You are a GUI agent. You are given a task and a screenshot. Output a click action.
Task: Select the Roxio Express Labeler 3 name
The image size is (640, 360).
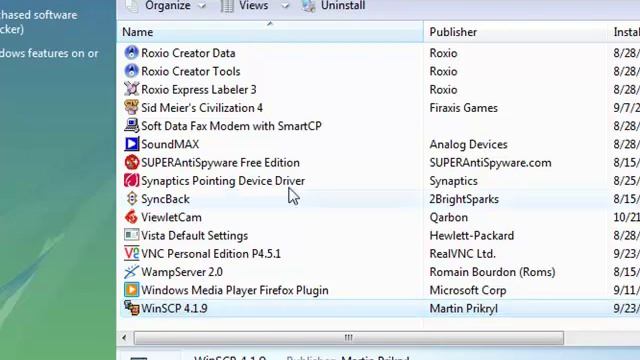coord(199,89)
